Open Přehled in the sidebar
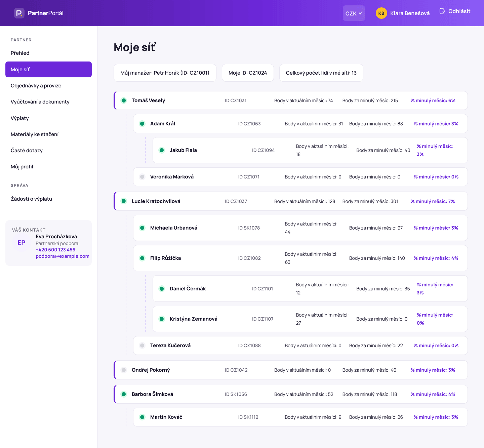The image size is (484, 448). pos(48,53)
